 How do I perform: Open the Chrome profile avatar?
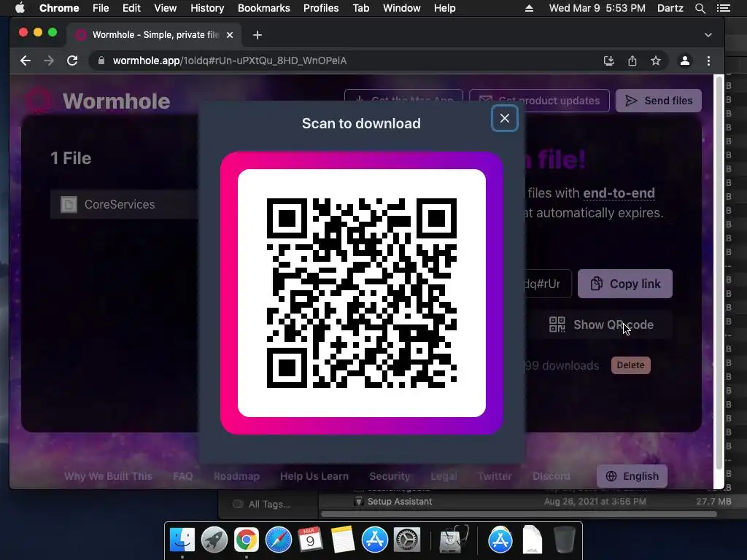pyautogui.click(x=684, y=61)
